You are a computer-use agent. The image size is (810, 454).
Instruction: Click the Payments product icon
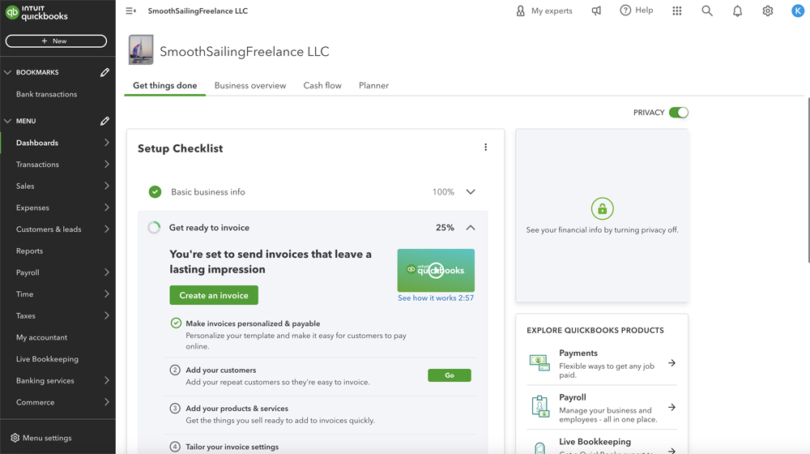[539, 363]
